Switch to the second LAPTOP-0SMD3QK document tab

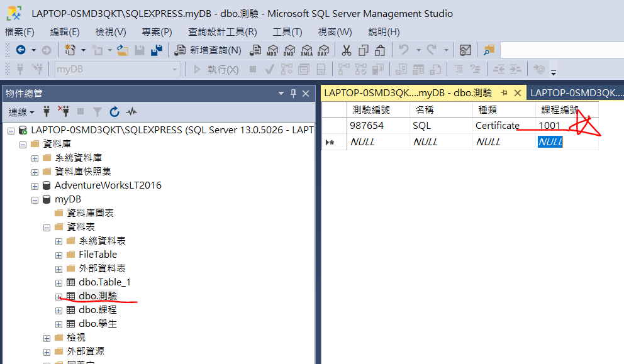tap(576, 93)
